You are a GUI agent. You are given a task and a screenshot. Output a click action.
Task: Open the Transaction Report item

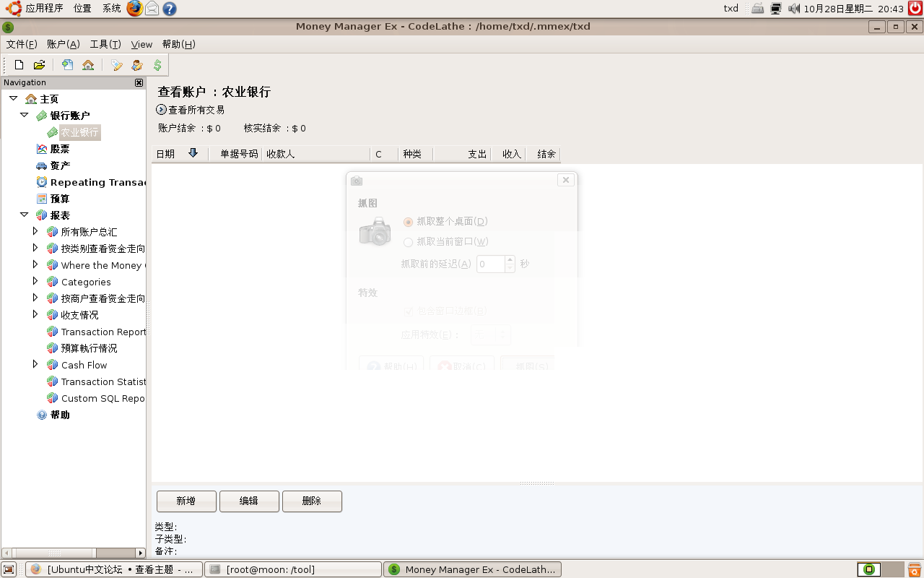coord(103,332)
